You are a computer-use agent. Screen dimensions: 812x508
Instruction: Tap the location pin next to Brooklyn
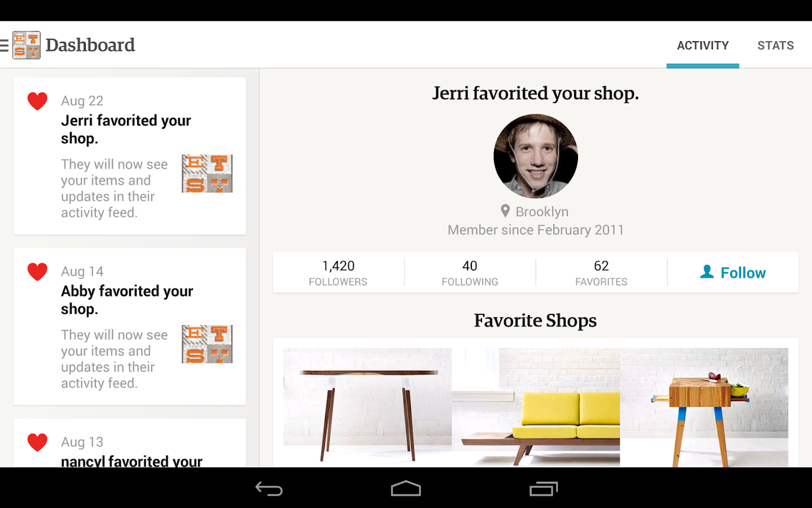(x=505, y=211)
